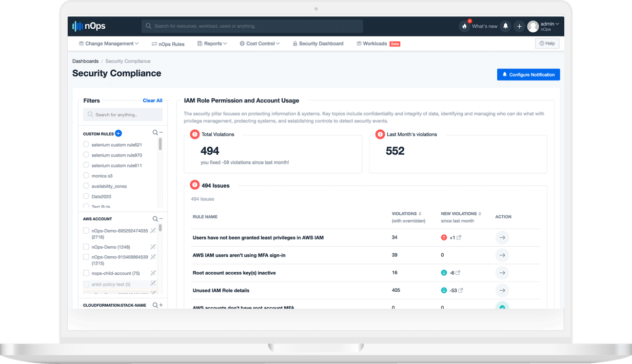Image resolution: width=632 pixels, height=364 pixels.
Task: Open the notifications bell in top bar
Action: tap(506, 26)
